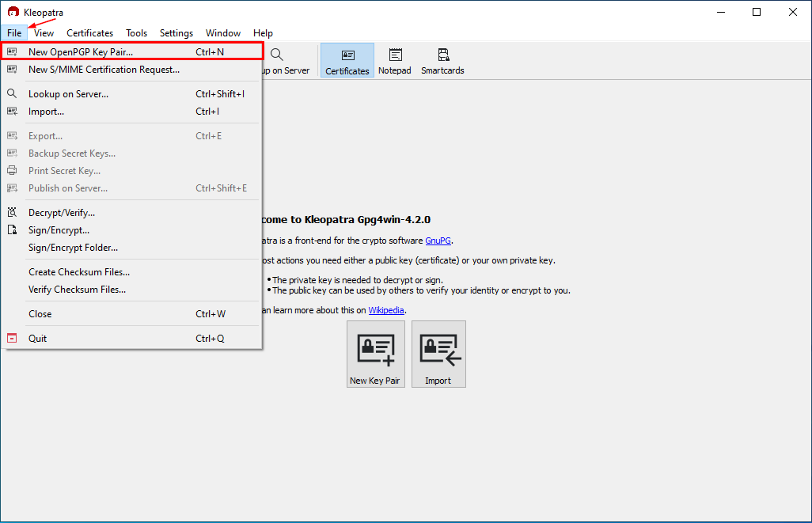
Task: Click the New Key Pair icon on welcome screen
Action: [x=375, y=354]
